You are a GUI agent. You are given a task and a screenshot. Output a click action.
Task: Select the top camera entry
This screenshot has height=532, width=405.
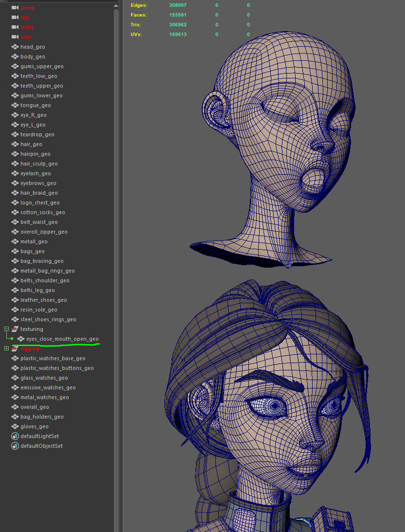point(25,18)
